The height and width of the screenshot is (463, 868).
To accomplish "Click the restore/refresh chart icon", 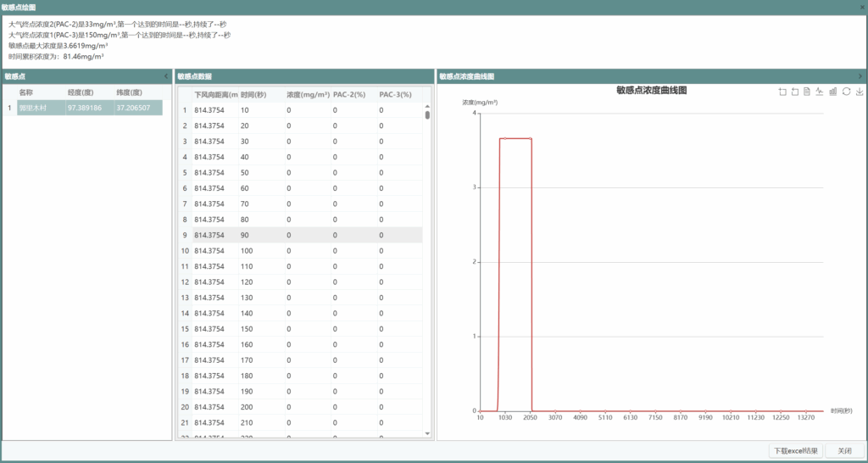I will 846,92.
